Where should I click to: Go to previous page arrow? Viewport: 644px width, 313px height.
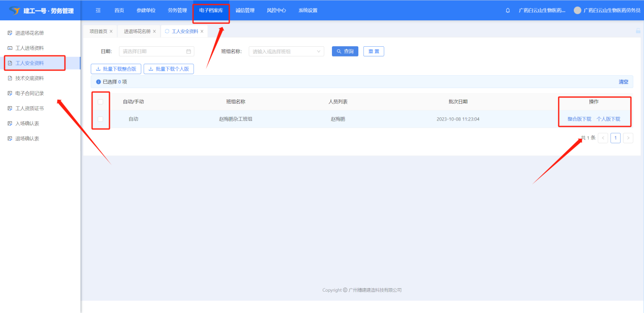pyautogui.click(x=603, y=138)
